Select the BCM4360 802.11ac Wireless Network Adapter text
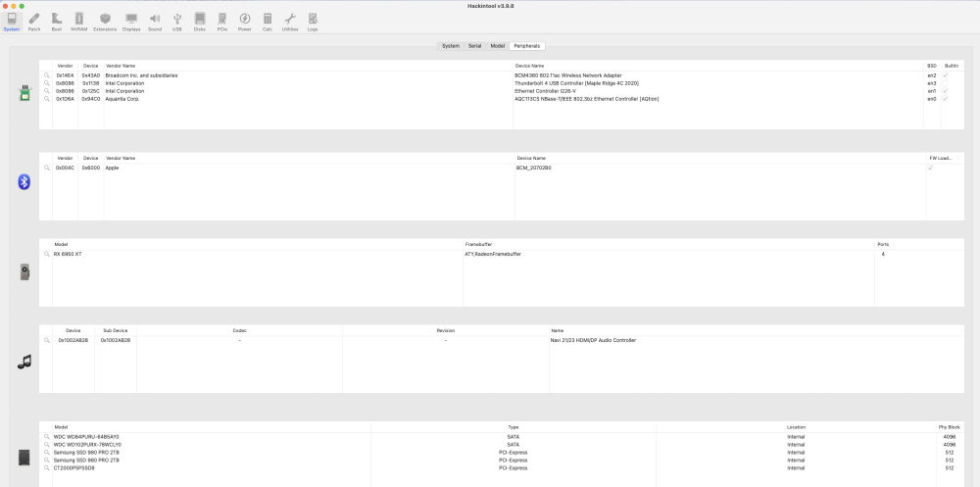This screenshot has width=980, height=487. coord(568,75)
